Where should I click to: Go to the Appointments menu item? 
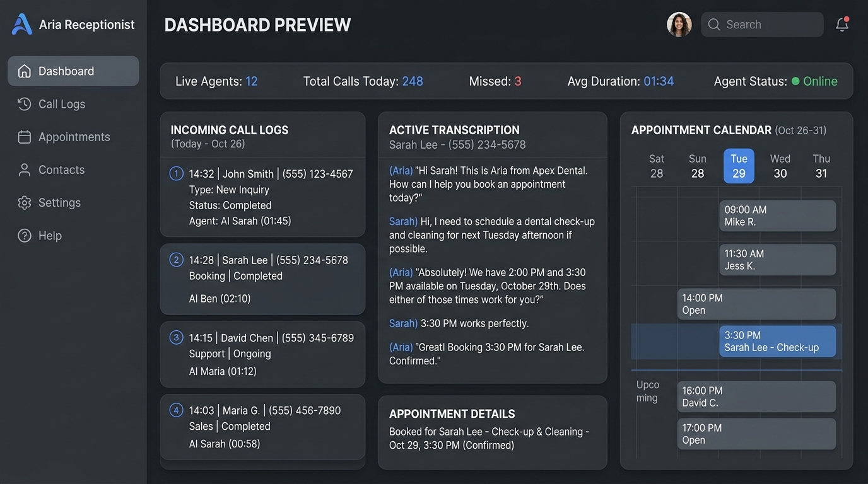pyautogui.click(x=73, y=137)
